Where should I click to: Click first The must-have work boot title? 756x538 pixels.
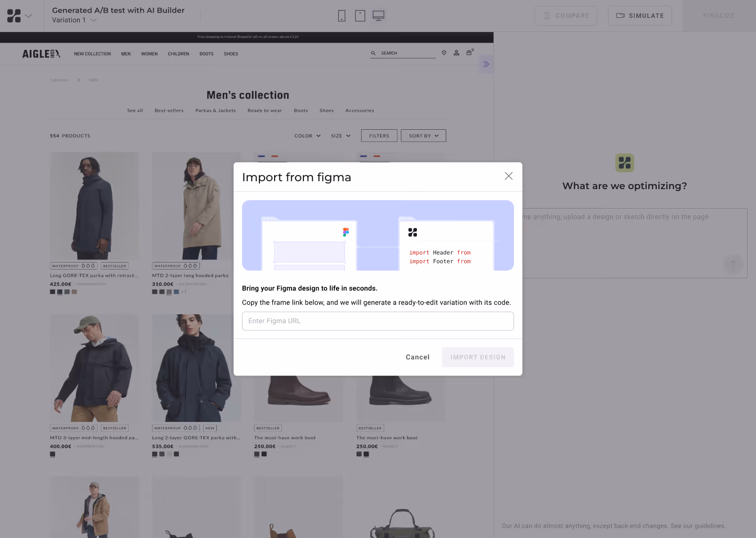(x=285, y=438)
